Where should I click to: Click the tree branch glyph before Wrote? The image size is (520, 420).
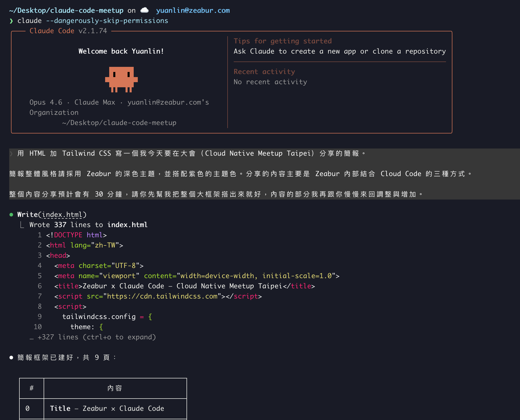pyautogui.click(x=22, y=225)
